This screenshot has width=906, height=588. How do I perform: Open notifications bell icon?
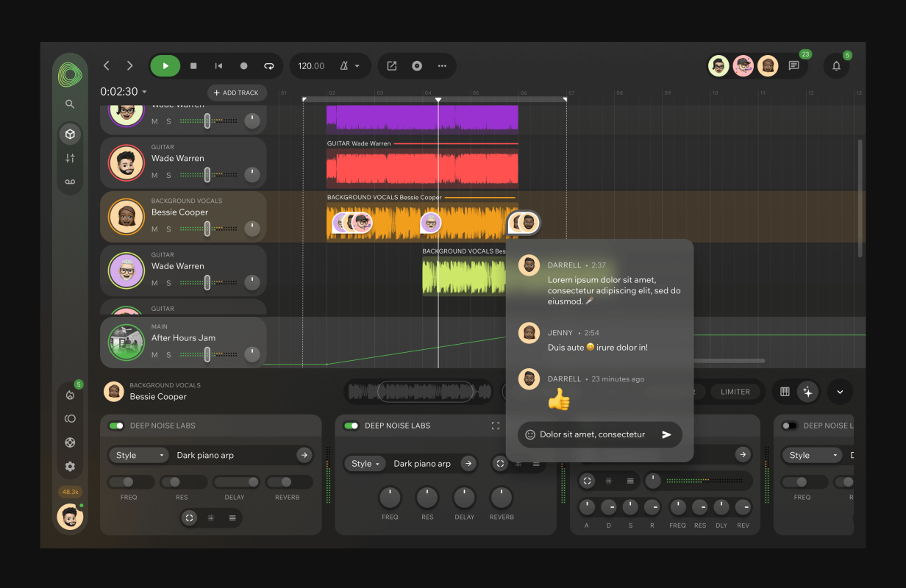[x=836, y=66]
